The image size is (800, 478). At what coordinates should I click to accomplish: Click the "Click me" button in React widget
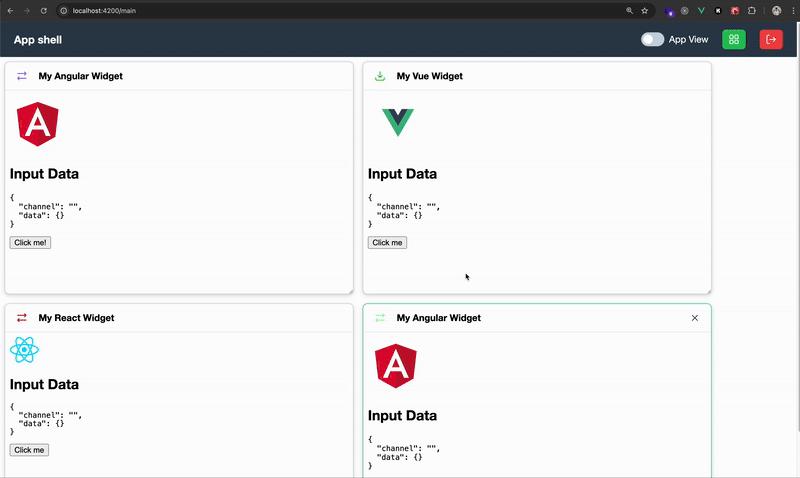tap(29, 450)
